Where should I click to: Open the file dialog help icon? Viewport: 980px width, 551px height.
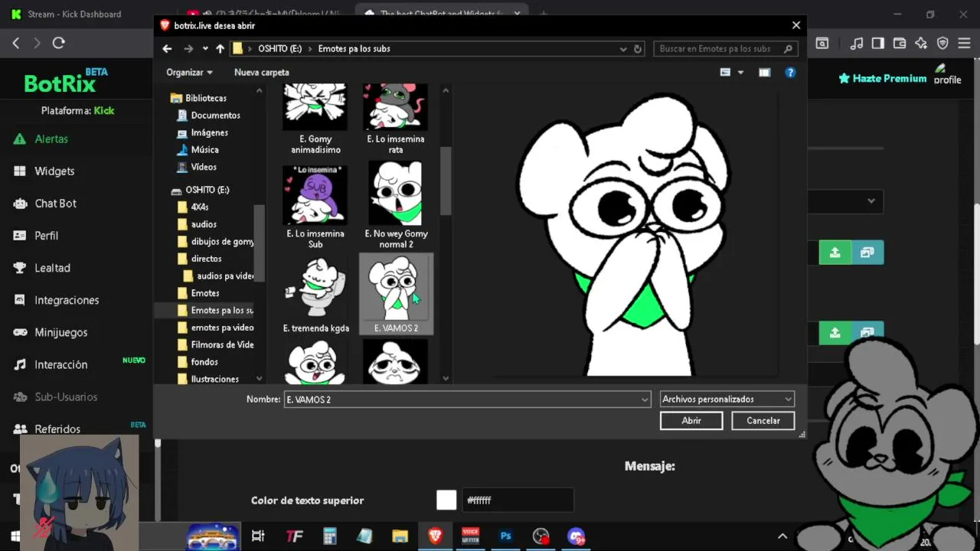coord(790,72)
